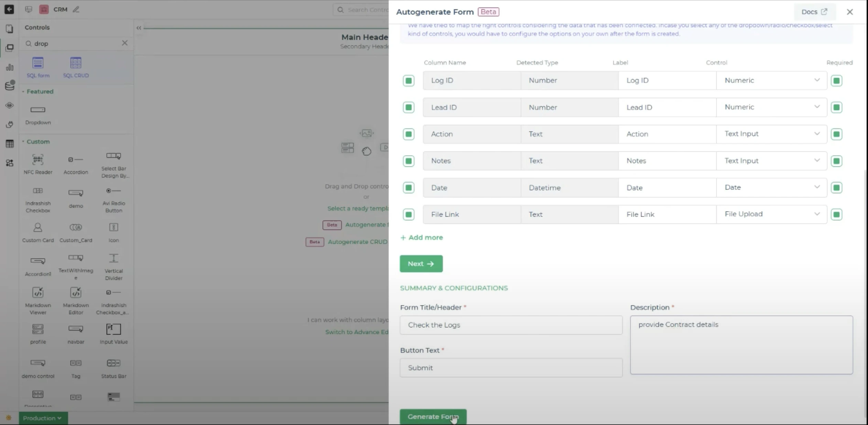Image resolution: width=868 pixels, height=425 pixels.
Task: Click the pencil icon next to CRM
Action: pos(76,9)
